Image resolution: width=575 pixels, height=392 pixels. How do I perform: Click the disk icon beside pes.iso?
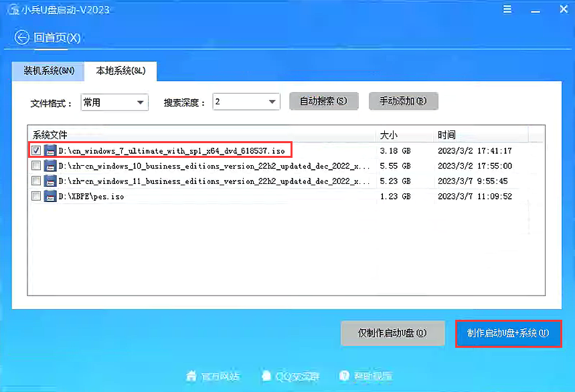pos(50,197)
